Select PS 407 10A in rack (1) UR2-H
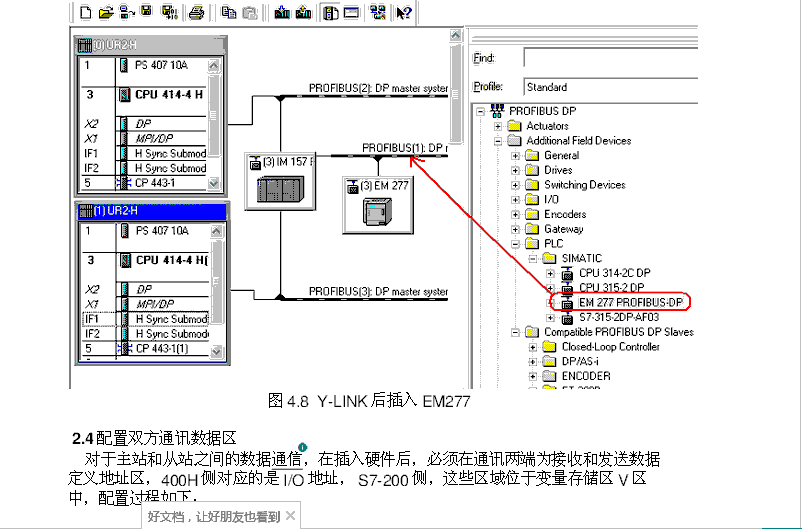 click(162, 231)
